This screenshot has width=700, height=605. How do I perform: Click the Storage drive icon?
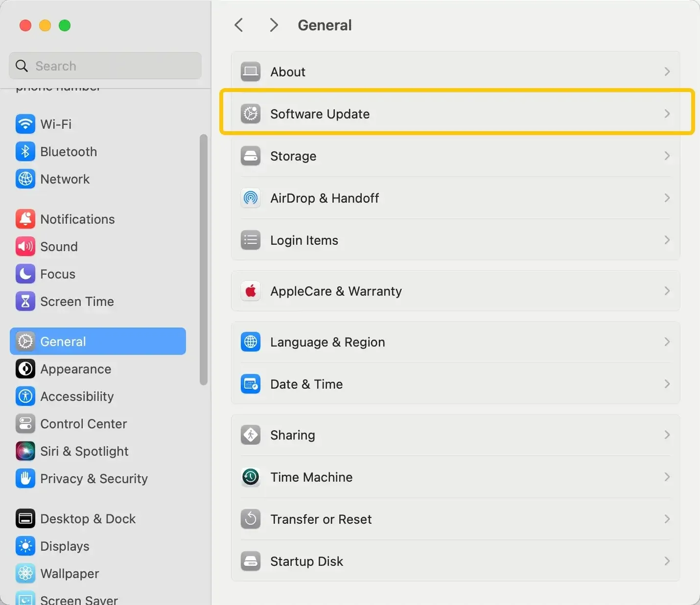tap(251, 156)
